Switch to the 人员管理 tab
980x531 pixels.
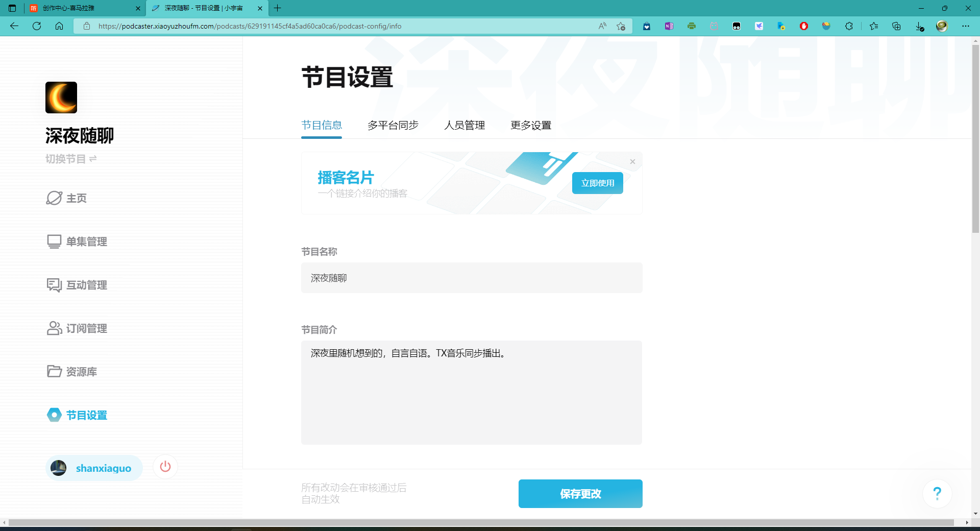(464, 125)
